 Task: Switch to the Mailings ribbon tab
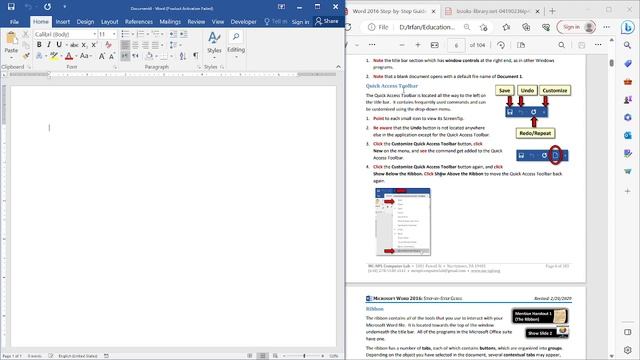click(170, 22)
